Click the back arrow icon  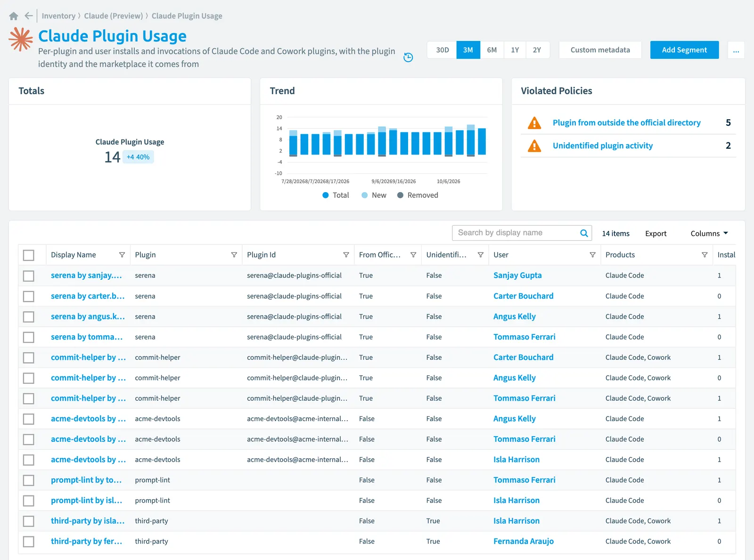[29, 16]
